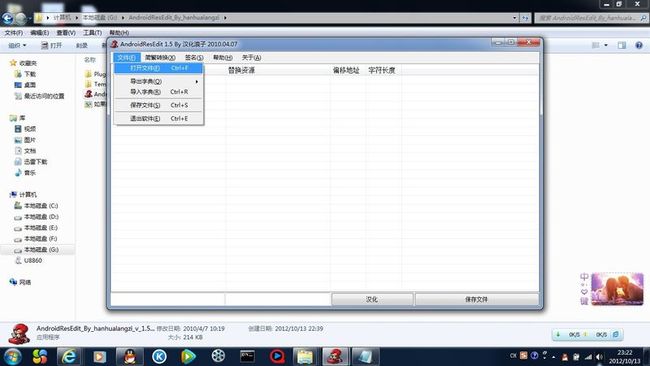Open the 文件(F) menu in AndroidResEdit

point(126,58)
